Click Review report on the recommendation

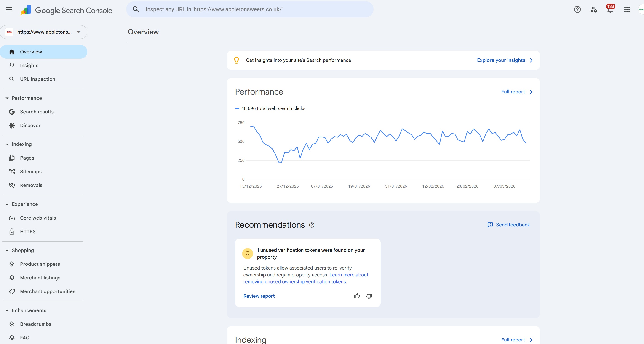tap(259, 296)
